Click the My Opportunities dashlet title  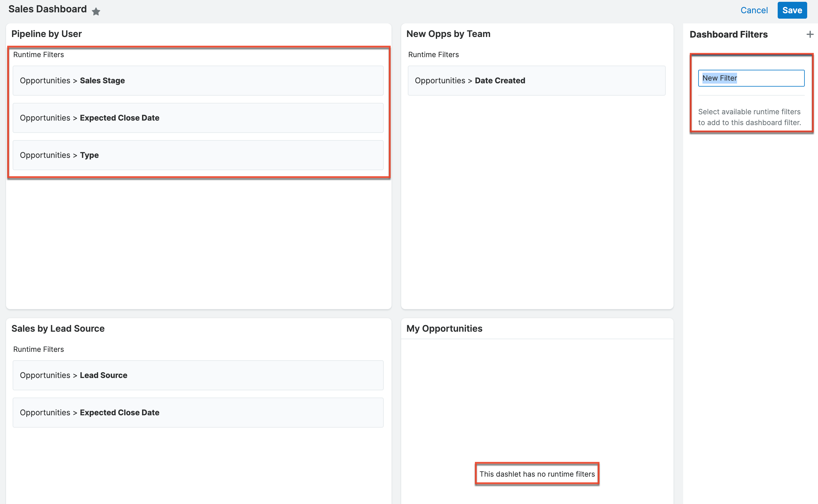(x=444, y=328)
